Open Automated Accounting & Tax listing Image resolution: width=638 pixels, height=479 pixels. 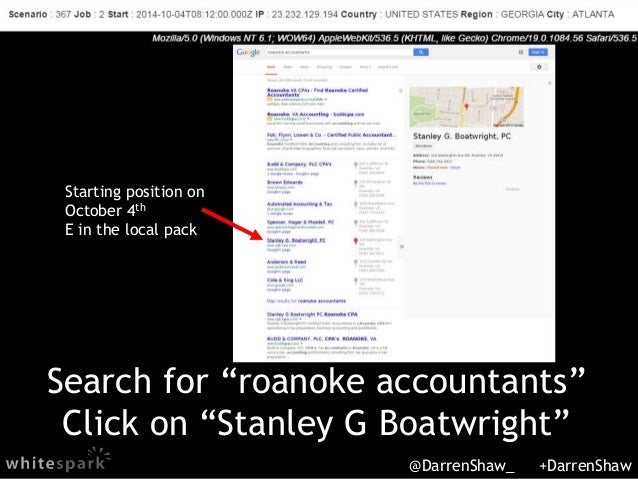pyautogui.click(x=299, y=204)
